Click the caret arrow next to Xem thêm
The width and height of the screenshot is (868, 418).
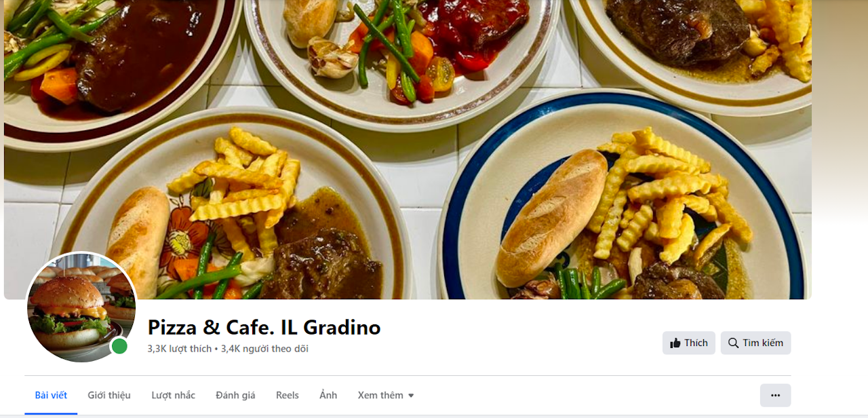(x=411, y=396)
